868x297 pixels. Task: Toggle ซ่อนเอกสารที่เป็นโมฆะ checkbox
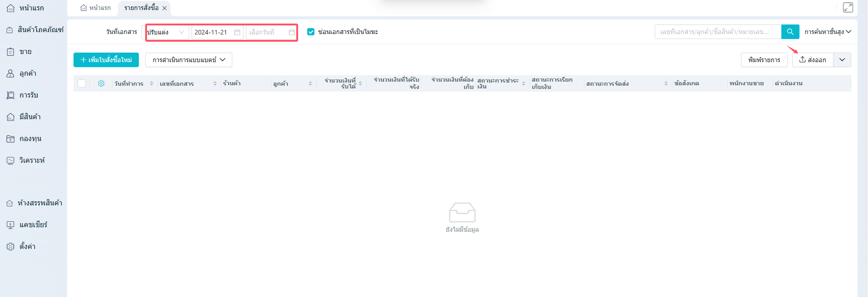(x=311, y=32)
